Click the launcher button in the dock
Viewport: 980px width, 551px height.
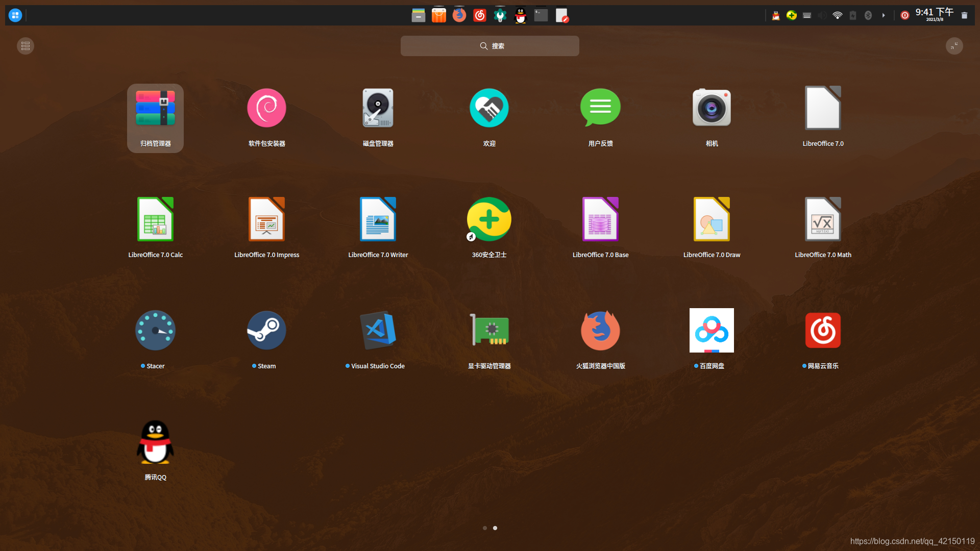tap(15, 15)
